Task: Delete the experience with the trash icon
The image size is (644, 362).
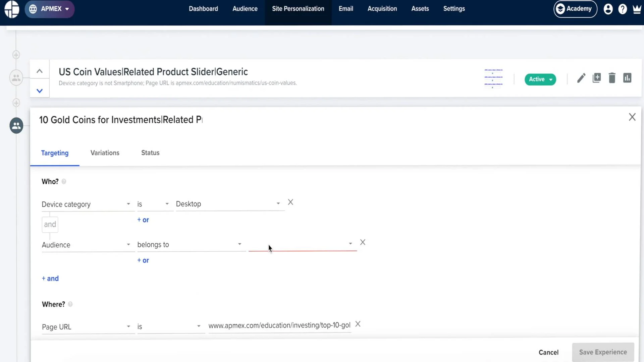Action: click(612, 78)
